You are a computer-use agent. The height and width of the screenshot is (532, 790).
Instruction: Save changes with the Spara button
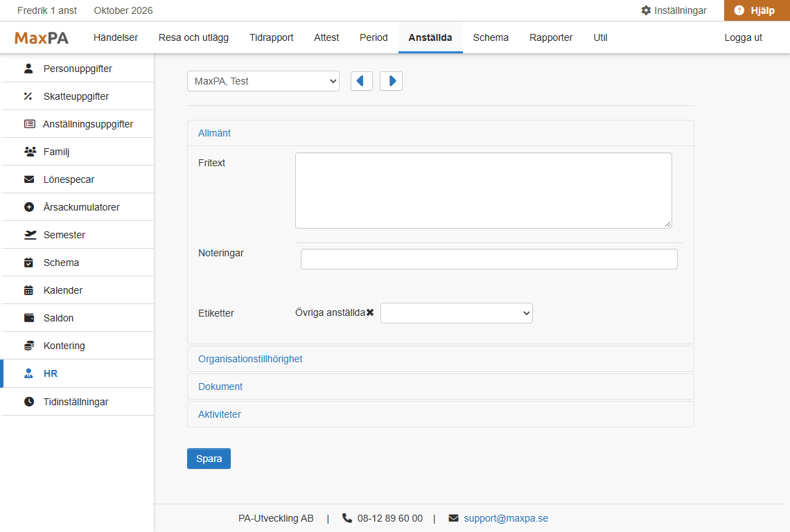pos(209,459)
